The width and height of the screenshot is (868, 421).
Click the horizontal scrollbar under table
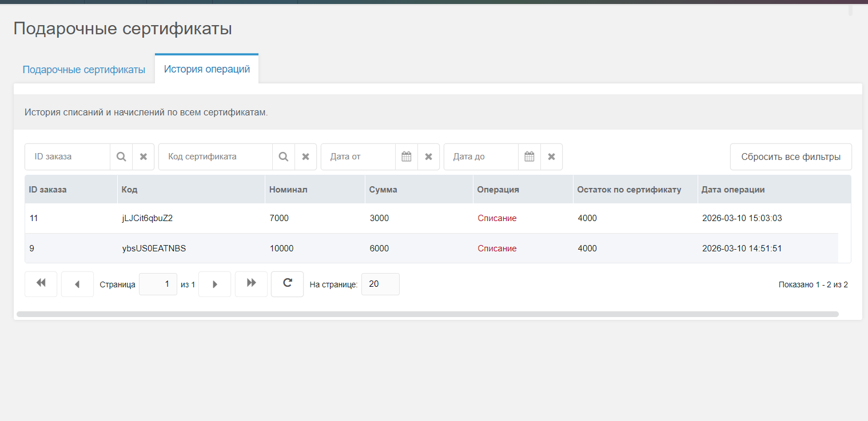[x=427, y=314]
